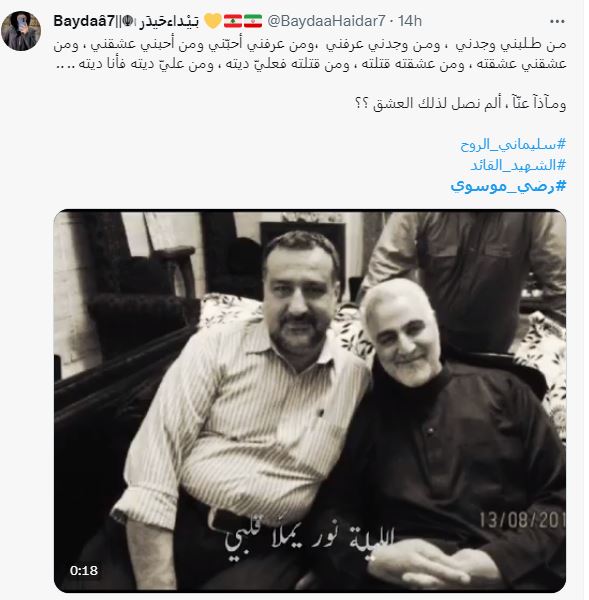Click the Iran flag emoji beside name
589x600 pixels.
(253, 21)
